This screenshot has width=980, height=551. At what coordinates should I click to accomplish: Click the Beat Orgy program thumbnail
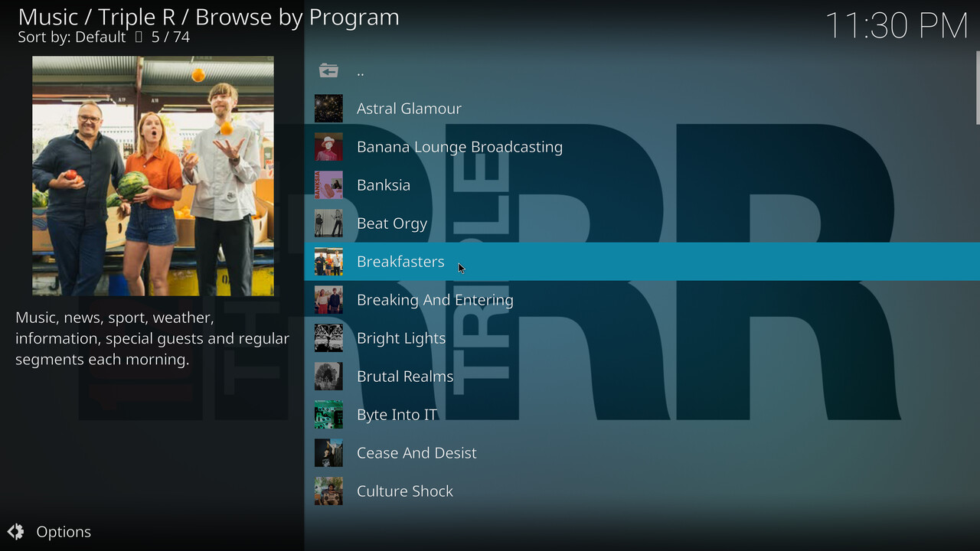click(328, 223)
